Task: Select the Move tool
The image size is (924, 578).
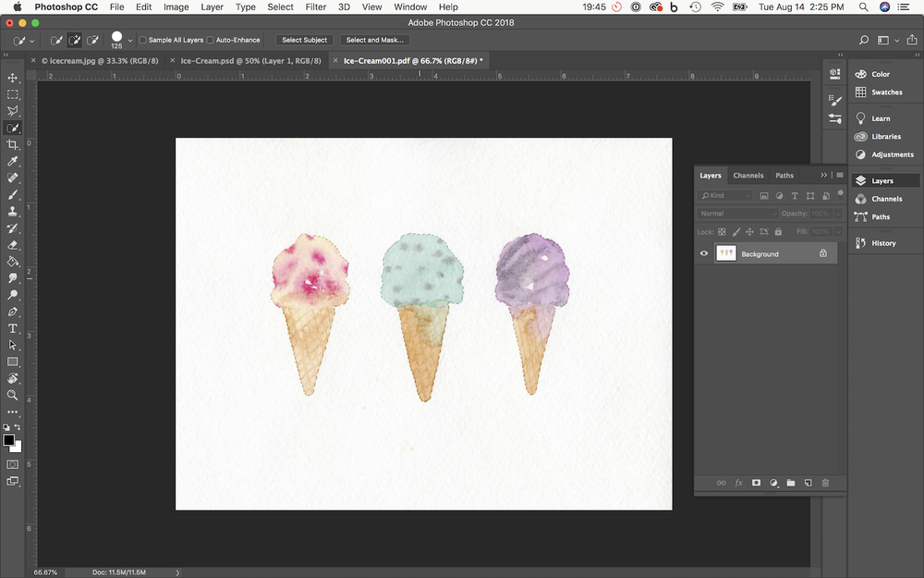Action: coord(13,78)
